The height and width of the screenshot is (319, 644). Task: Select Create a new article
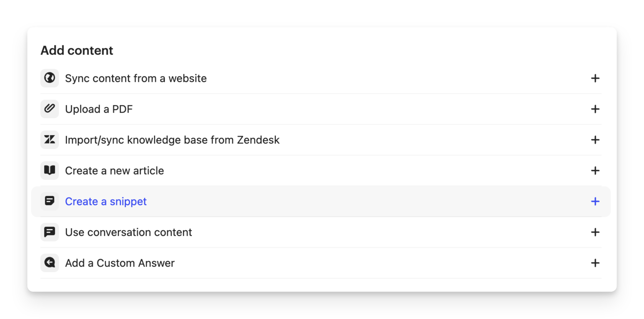pyautogui.click(x=114, y=170)
